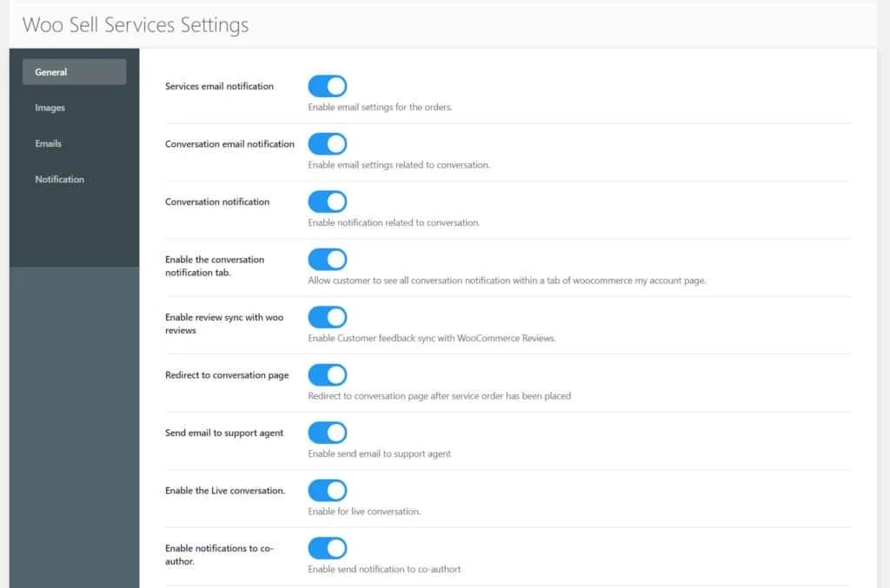Turn off Conversation notification switch

pyautogui.click(x=327, y=202)
